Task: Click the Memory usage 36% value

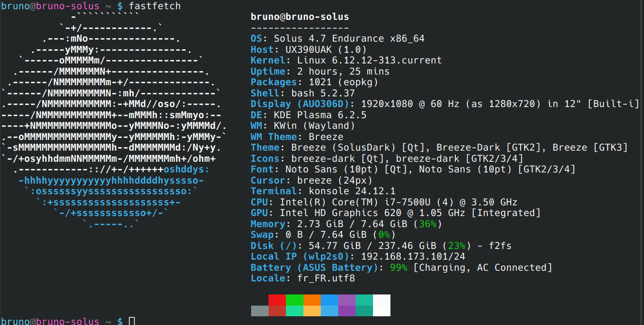Action: [428, 224]
